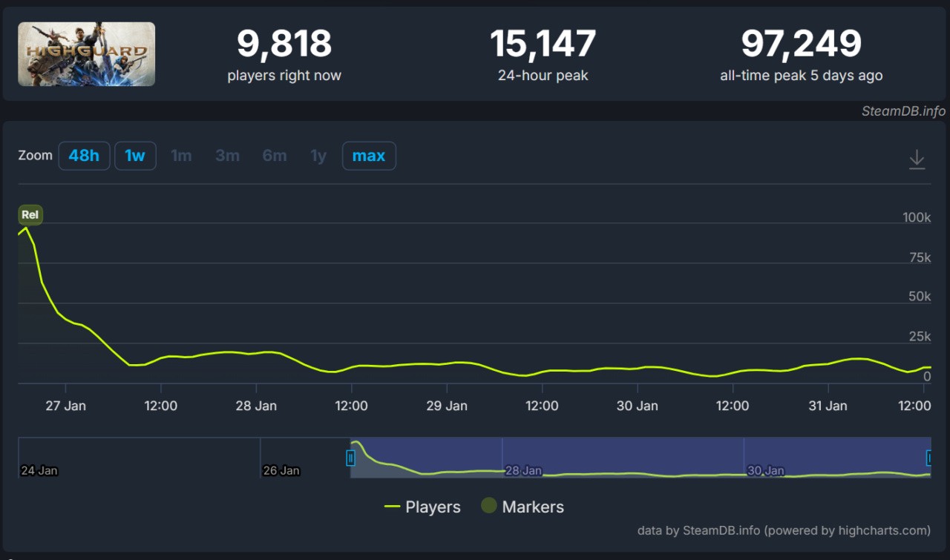Click the download chart icon

[917, 159]
